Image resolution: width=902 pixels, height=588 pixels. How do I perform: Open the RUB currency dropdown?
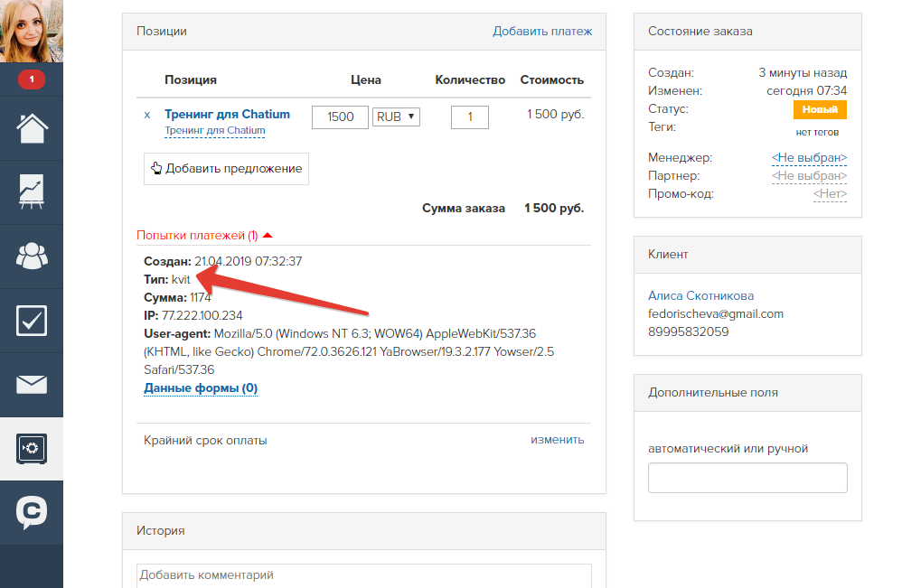tap(397, 117)
